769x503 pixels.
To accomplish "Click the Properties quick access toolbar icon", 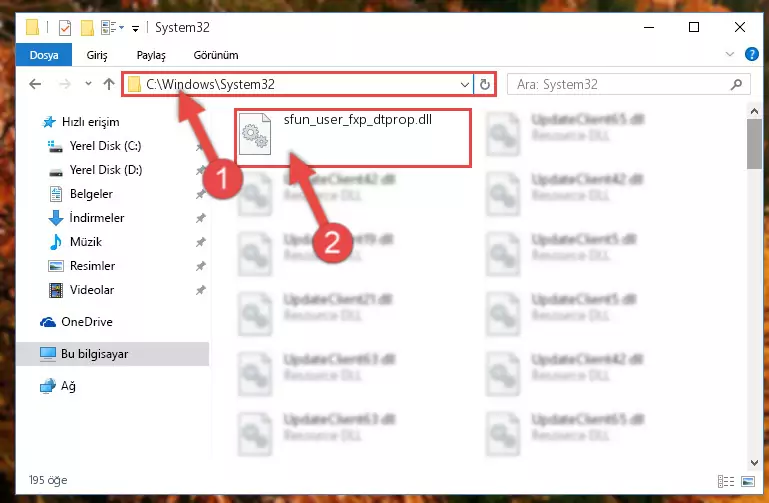I will pos(65,27).
